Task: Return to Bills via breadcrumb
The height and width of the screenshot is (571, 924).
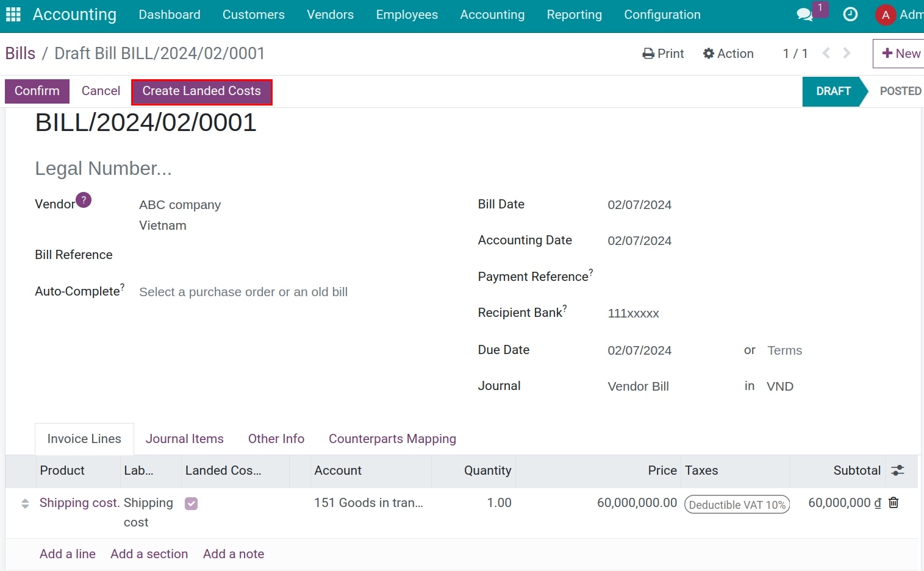Action: (20, 53)
